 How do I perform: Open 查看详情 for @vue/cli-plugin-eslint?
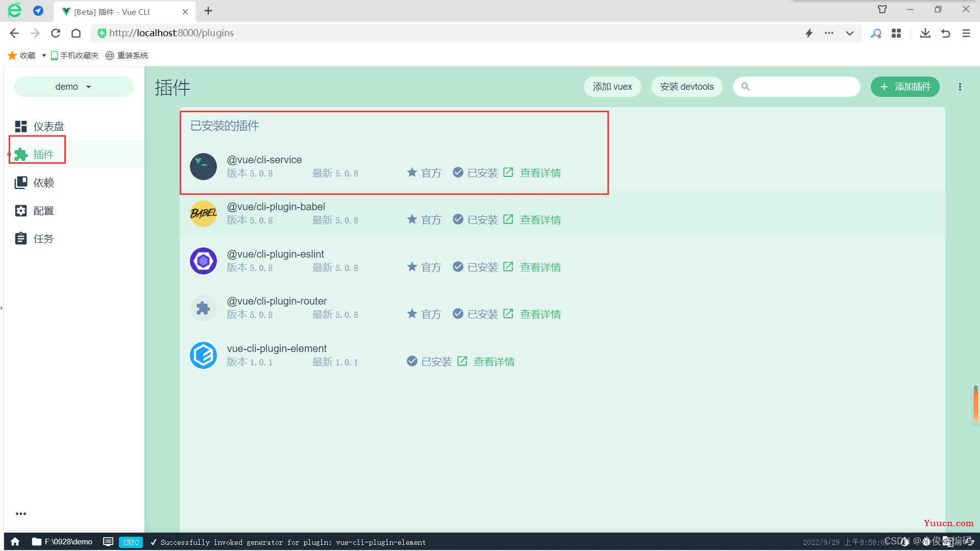point(540,267)
